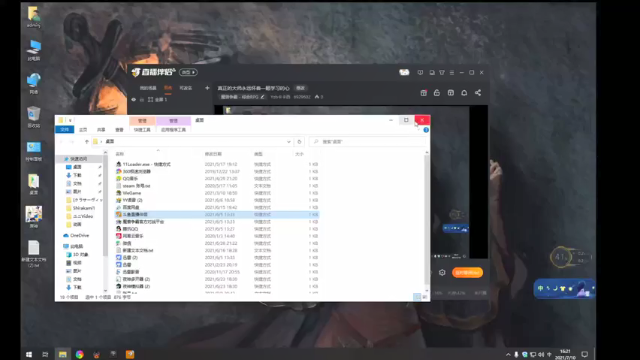Go up one folder level arrow
This screenshot has width=640, height=360.
click(87, 142)
